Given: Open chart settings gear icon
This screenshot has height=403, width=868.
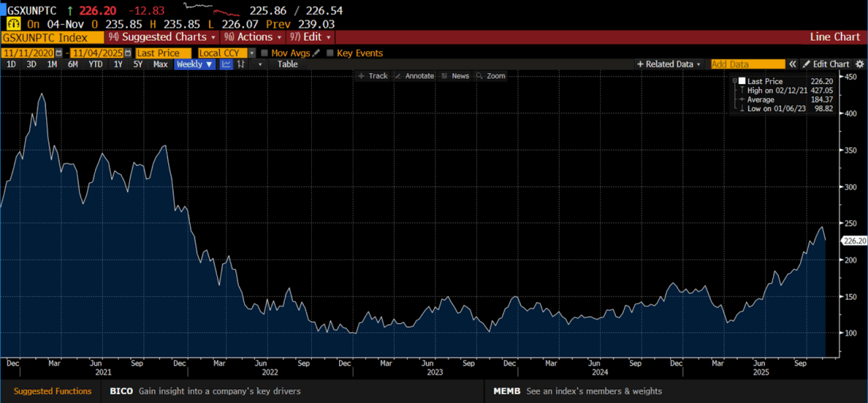Looking at the screenshot, I should coord(860,64).
